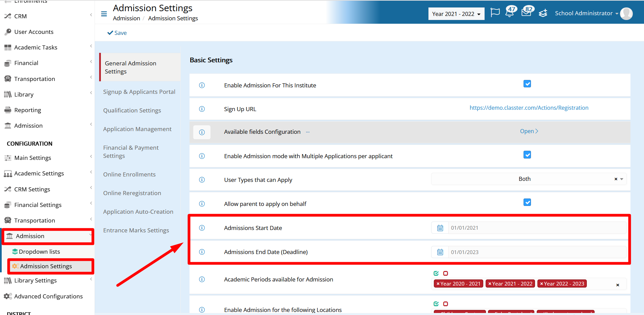Switch to Signup & Applicants Portal tab

click(x=139, y=92)
